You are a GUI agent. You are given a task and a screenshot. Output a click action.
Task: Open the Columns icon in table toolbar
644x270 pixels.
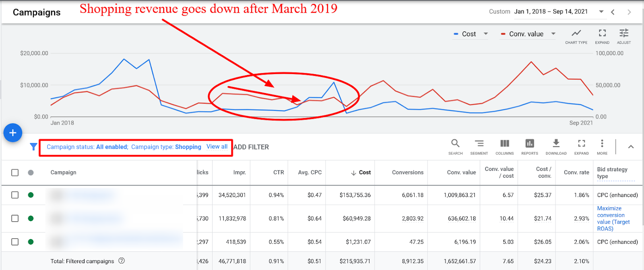(x=505, y=143)
